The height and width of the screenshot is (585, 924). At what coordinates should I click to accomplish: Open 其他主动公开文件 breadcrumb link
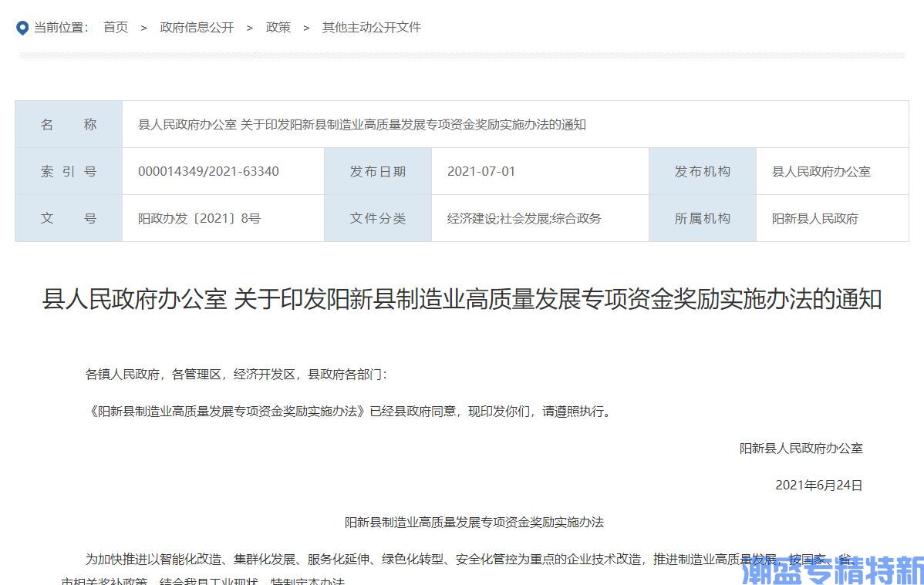point(371,27)
